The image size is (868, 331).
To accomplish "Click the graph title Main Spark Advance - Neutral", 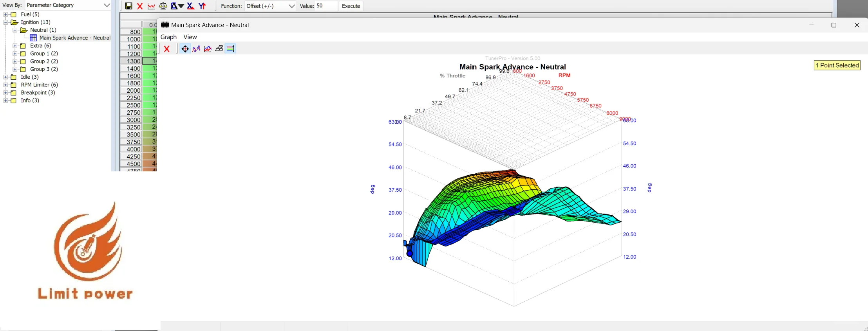I will pyautogui.click(x=512, y=67).
